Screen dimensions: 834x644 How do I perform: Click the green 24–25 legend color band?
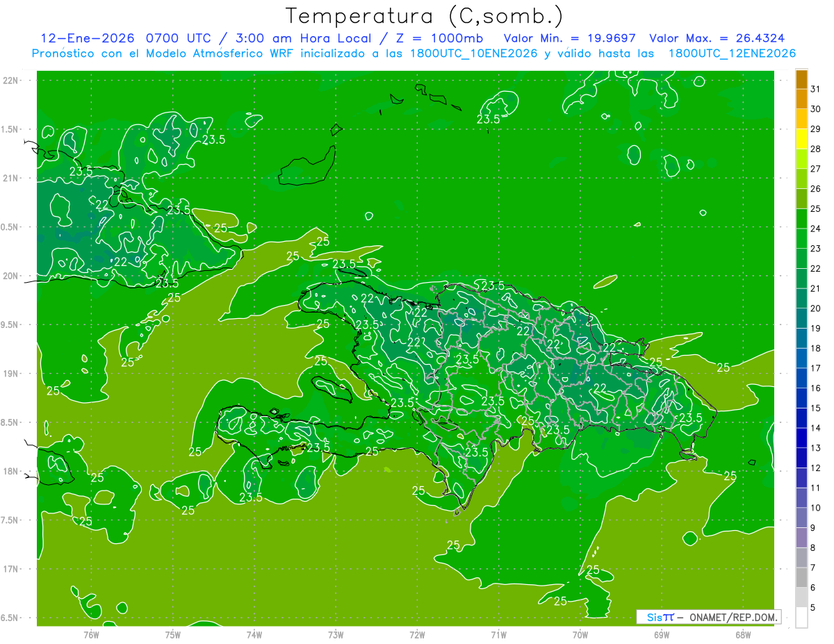801,219
